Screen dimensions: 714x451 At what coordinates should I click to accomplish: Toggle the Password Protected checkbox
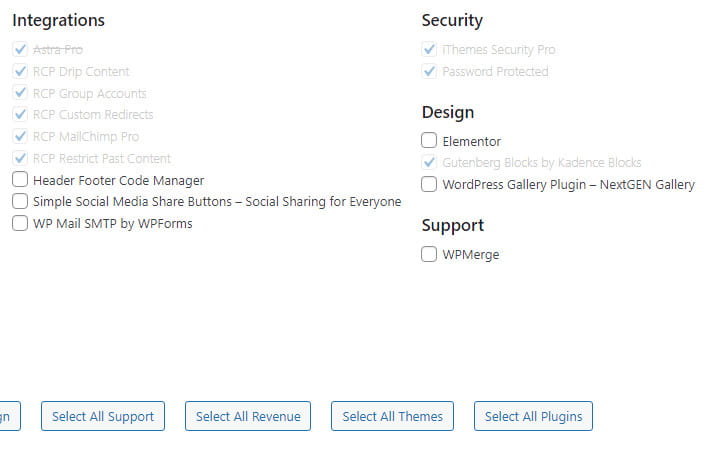point(429,71)
